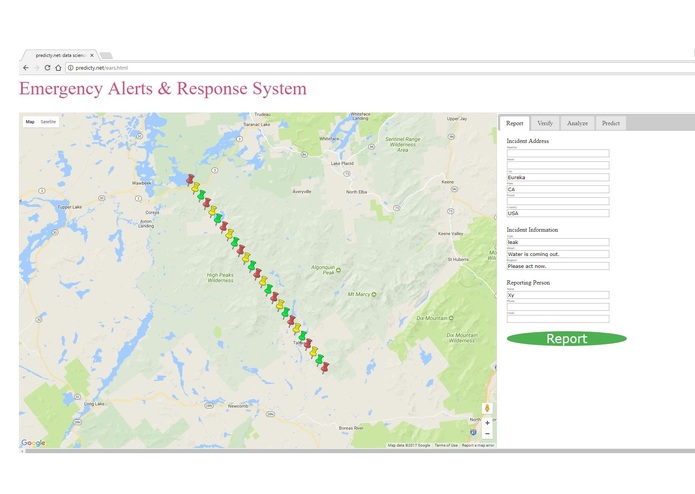Image resolution: width=695 pixels, height=494 pixels.
Task: Click the Google logo on the map
Action: point(33,443)
